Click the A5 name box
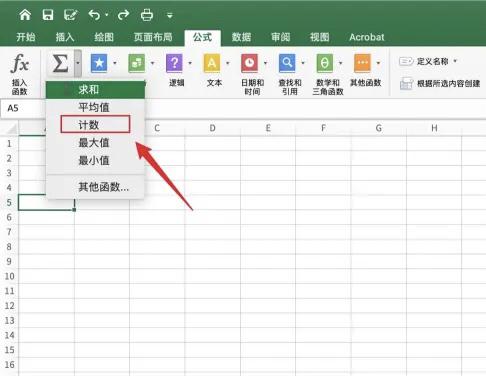486x376 pixels. click(x=23, y=108)
